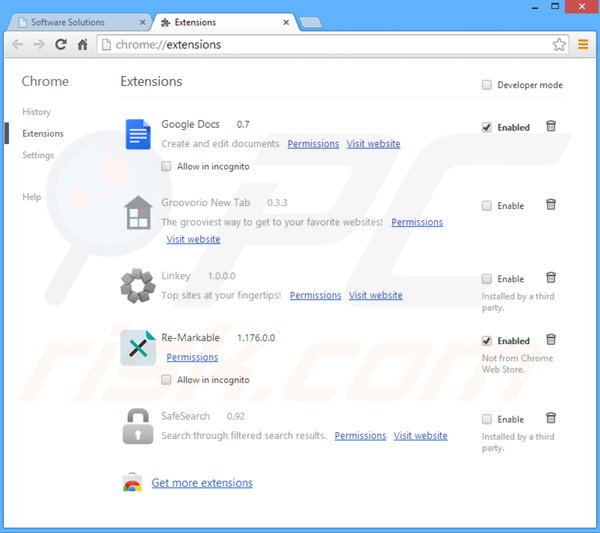
Task: Delete Re-Markable with its trash icon
Action: (x=551, y=339)
